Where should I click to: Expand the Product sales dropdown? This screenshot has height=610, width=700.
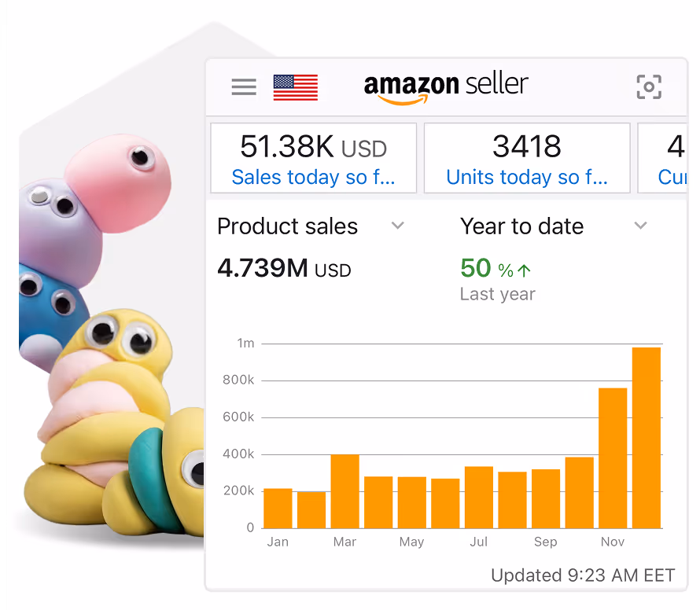click(398, 226)
